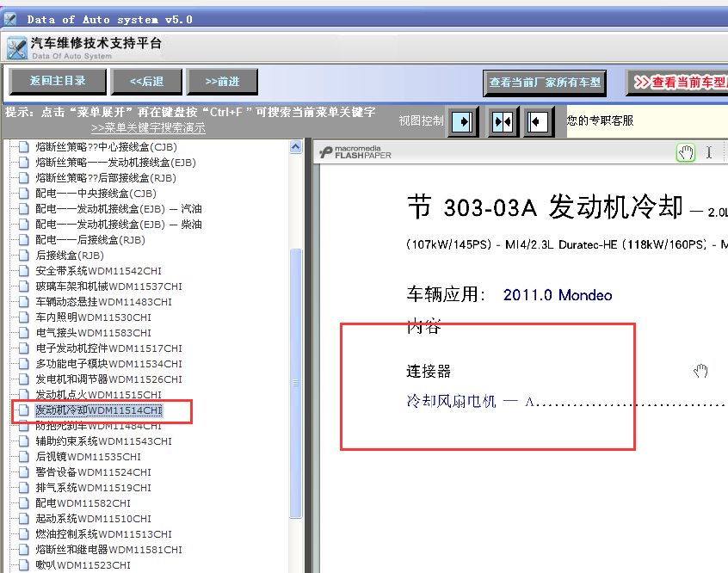The image size is (728, 573).
Task: Select 配电——中央接线盒(CJB) tree item
Action: pyautogui.click(x=96, y=194)
